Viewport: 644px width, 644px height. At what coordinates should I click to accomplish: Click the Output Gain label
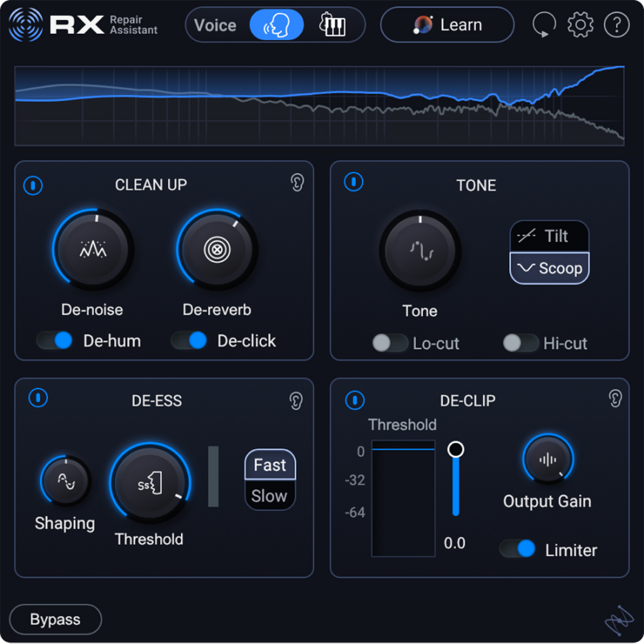(x=547, y=501)
